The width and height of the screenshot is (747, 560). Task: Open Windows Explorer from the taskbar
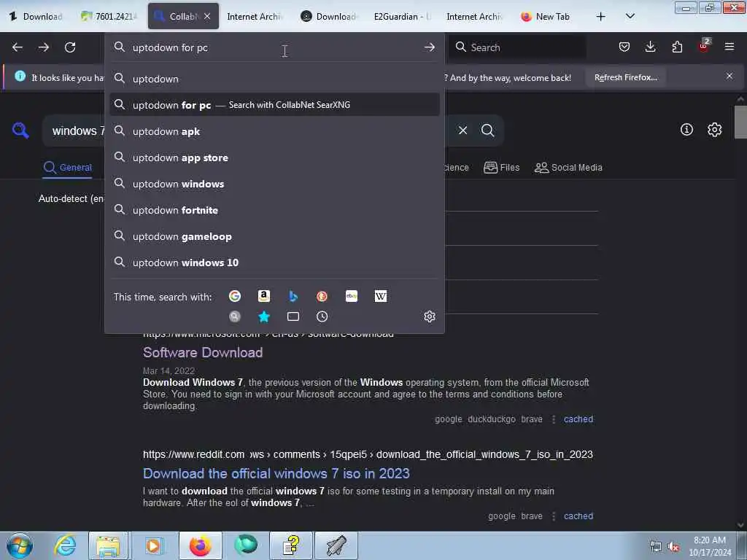tap(108, 545)
